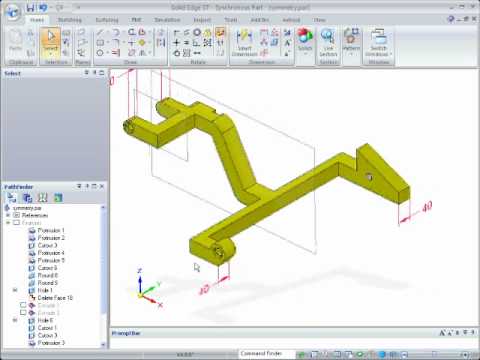Click the Undo icon in quick access toolbar

pyautogui.click(x=43, y=7)
